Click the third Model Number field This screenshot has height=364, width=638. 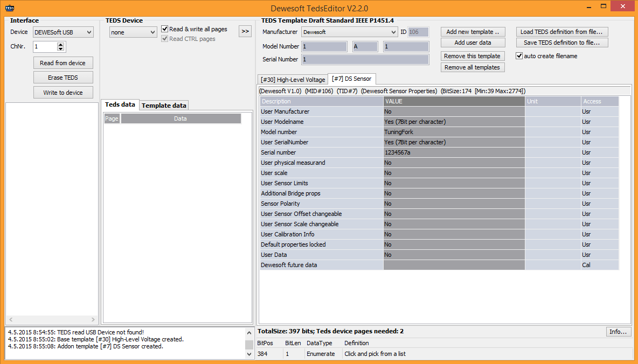[406, 47]
